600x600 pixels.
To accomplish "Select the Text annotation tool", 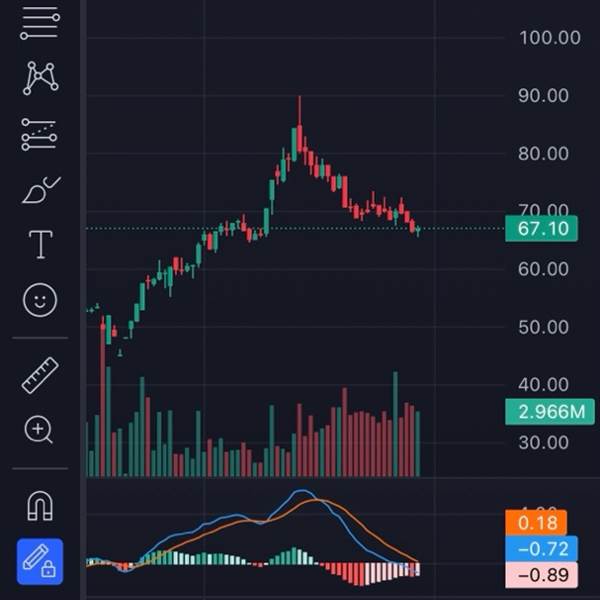I will [41, 245].
